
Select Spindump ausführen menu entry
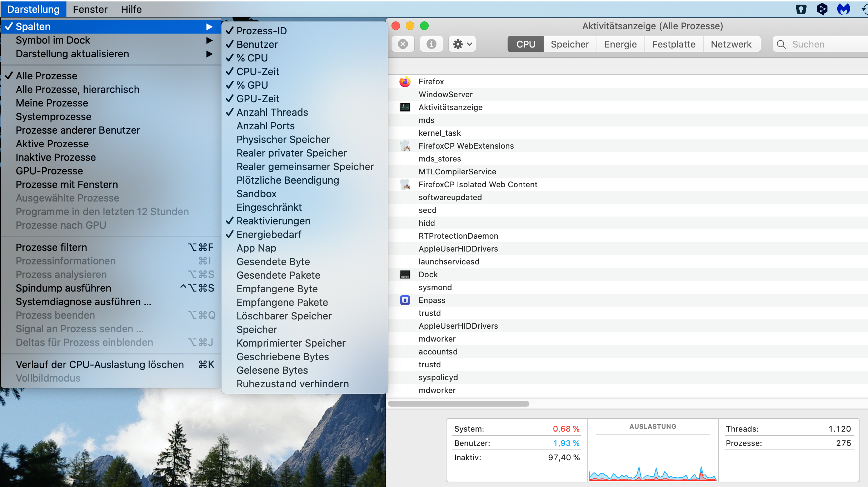pyautogui.click(x=64, y=288)
